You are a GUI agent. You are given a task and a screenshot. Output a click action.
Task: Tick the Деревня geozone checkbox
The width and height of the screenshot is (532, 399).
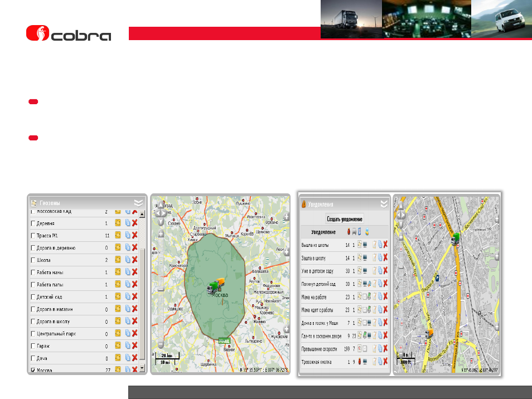(33, 223)
